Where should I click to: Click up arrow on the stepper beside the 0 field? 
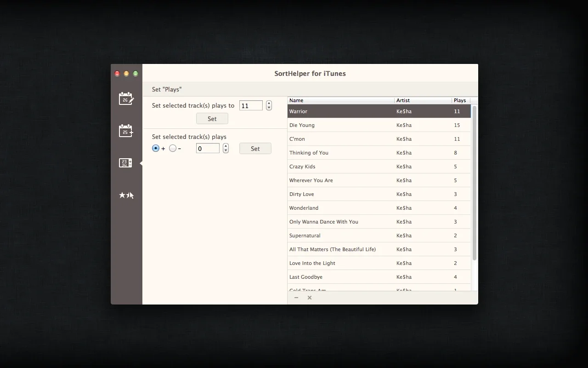click(226, 146)
